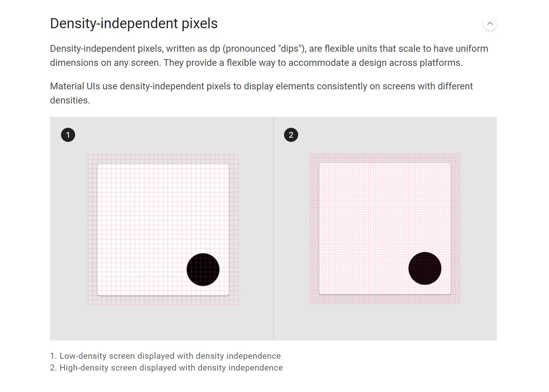The image size is (549, 392).
Task: Click the word "densities" in the second paragraph
Action: tap(69, 100)
